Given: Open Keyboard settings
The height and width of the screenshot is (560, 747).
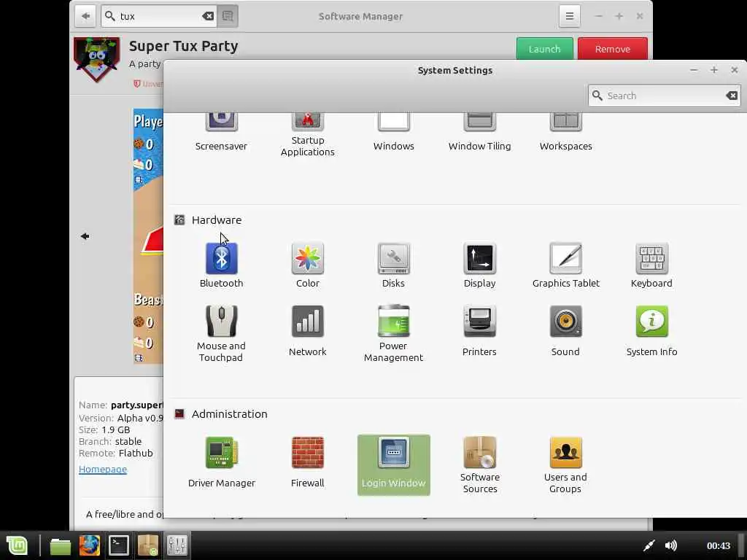Looking at the screenshot, I should (651, 265).
